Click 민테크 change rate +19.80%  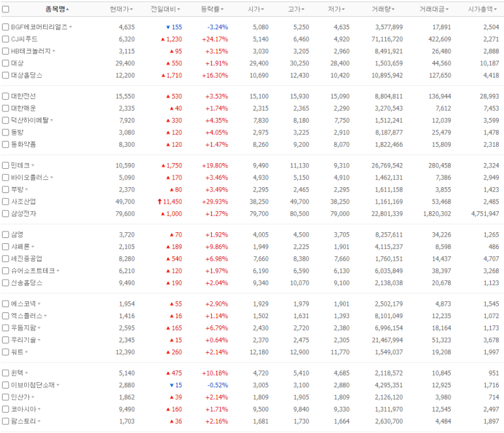click(x=215, y=166)
